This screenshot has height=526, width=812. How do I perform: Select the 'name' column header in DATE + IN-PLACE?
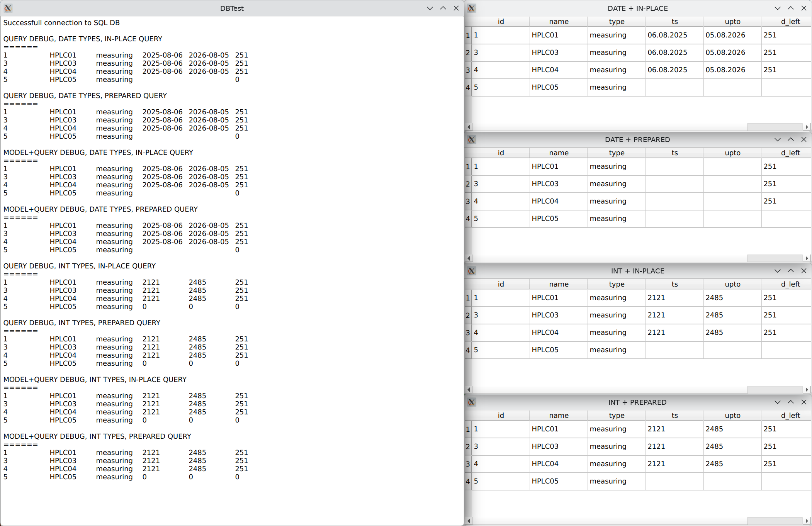tap(559, 22)
